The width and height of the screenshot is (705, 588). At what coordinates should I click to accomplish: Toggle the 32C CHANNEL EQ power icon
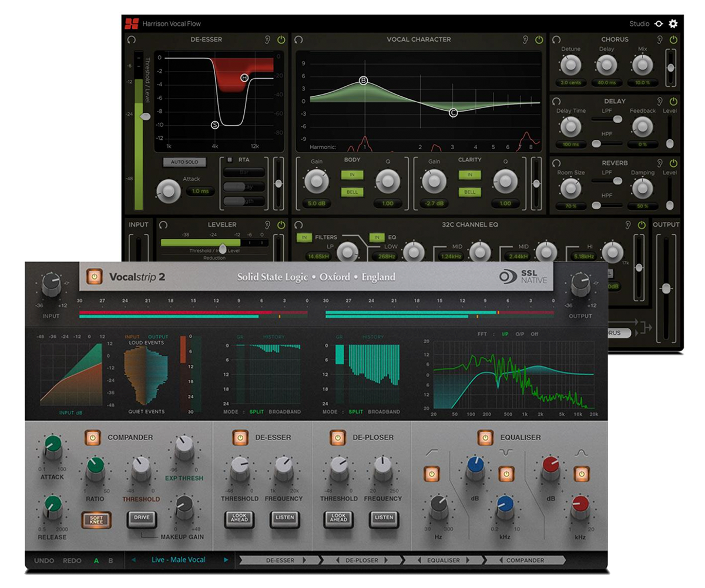point(643,224)
